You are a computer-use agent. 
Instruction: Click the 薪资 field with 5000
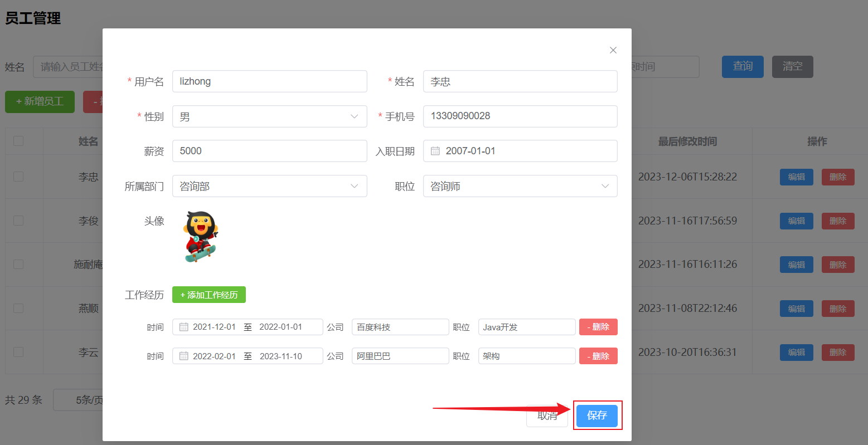(269, 151)
